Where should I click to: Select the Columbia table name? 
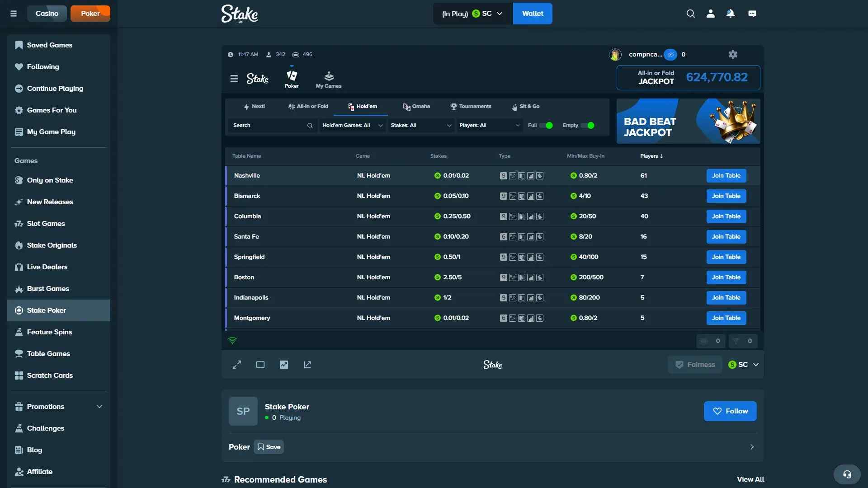tap(247, 216)
